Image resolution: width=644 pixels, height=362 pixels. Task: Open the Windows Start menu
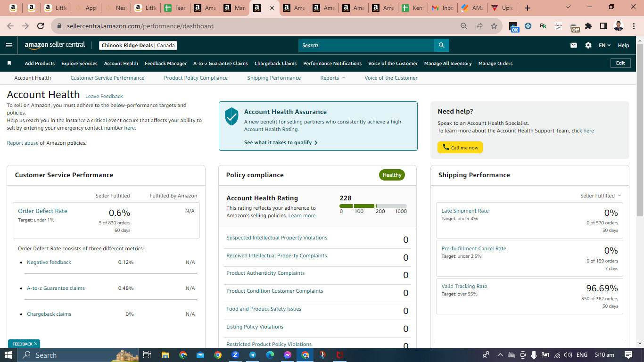coord(8,355)
